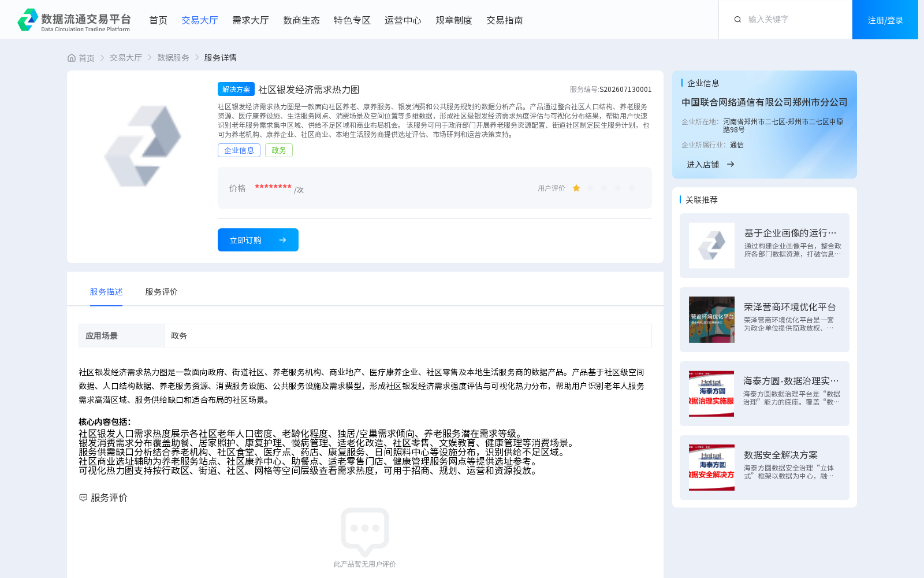Open the 交易指南 nav menu
The height and width of the screenshot is (578, 924).
[505, 20]
